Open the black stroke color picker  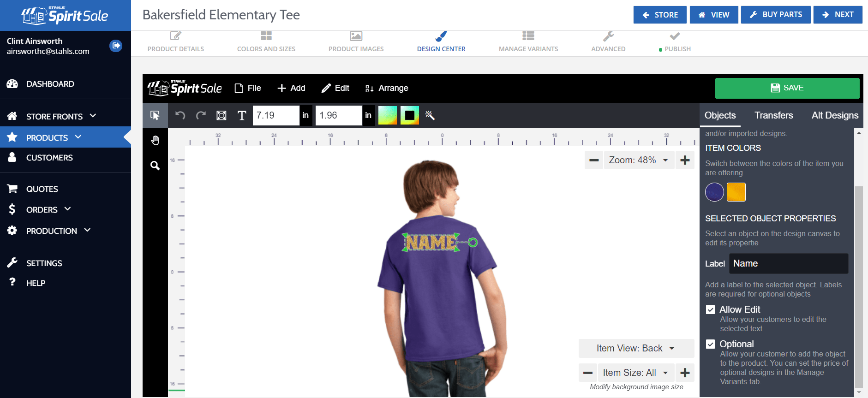coord(410,115)
